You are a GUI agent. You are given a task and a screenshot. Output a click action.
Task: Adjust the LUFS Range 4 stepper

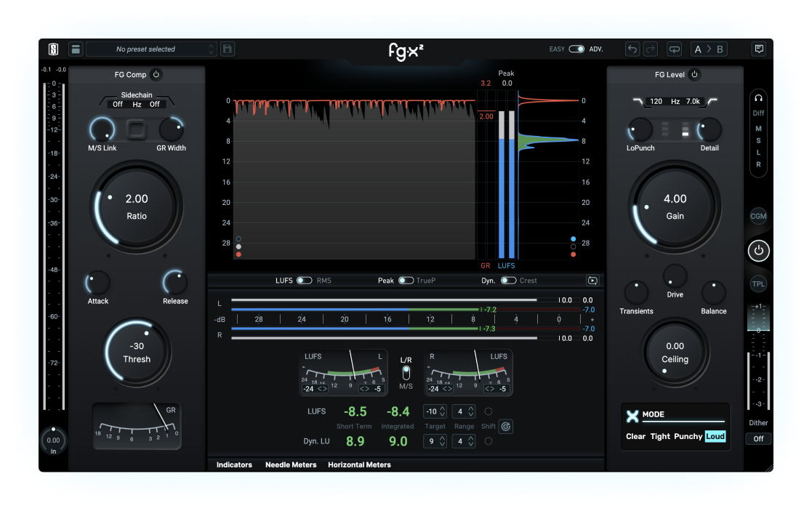pyautogui.click(x=464, y=411)
